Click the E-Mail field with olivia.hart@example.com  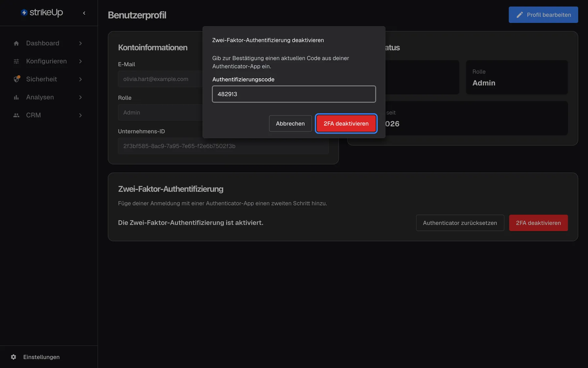click(x=160, y=79)
